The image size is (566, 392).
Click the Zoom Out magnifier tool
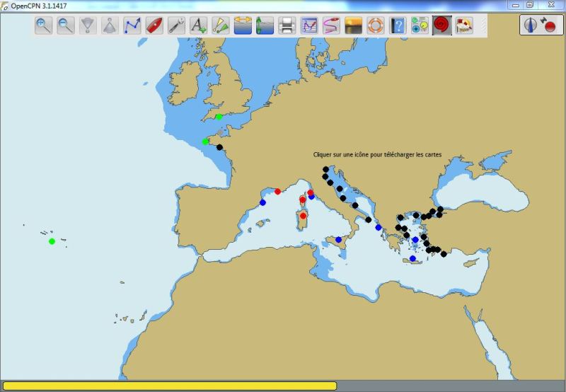66,25
